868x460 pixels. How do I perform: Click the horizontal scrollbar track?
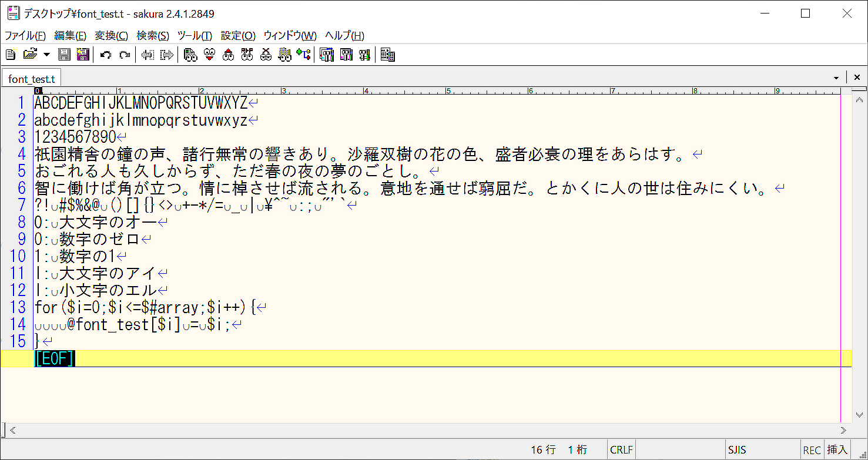click(x=427, y=431)
